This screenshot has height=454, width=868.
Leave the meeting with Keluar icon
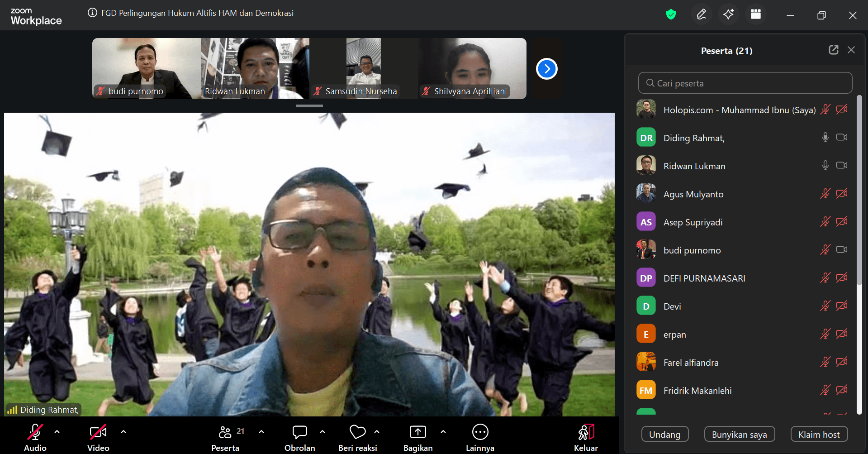tap(586, 432)
